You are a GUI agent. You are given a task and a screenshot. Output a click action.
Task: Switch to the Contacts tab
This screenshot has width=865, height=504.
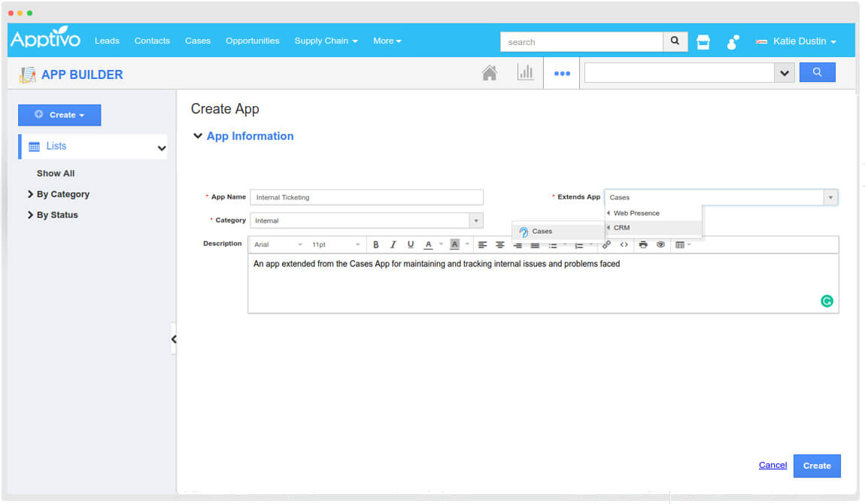tap(152, 41)
